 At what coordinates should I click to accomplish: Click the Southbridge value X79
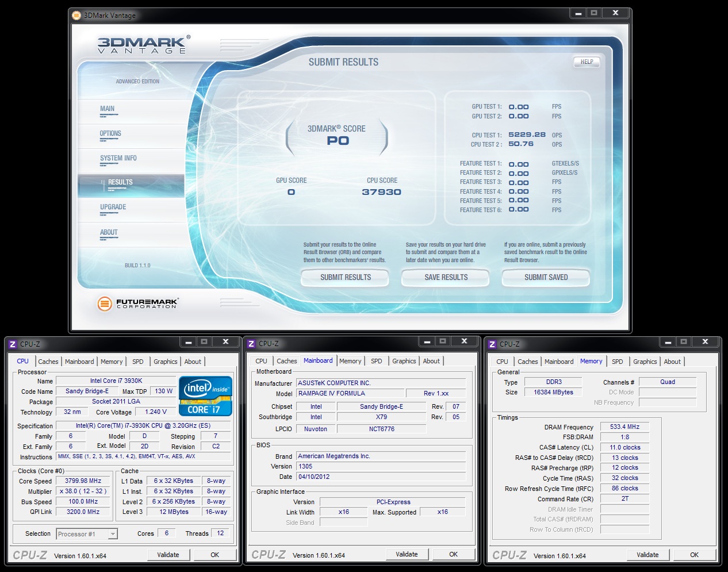click(x=381, y=417)
